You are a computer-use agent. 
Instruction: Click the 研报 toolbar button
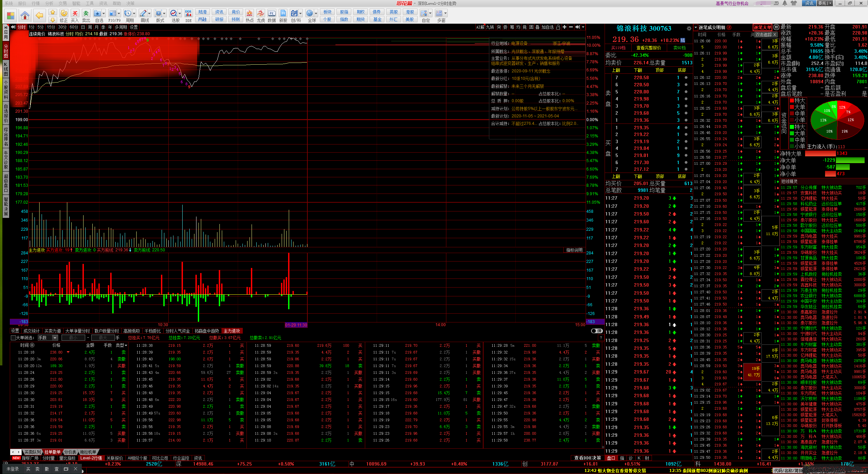pyautogui.click(x=219, y=19)
